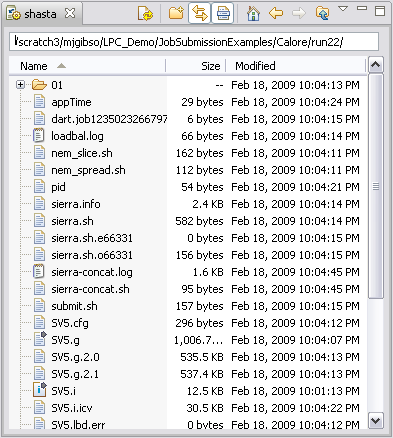
Task: Select the 01 folder icon
Action: [x=39, y=85]
